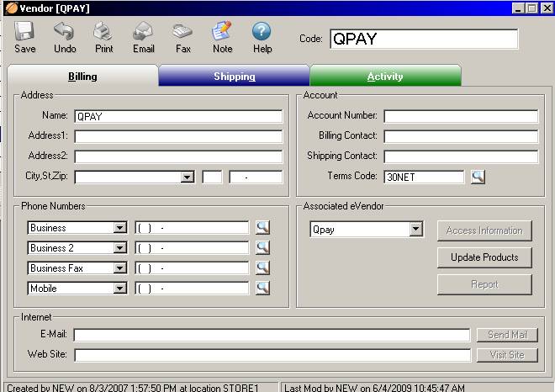The width and height of the screenshot is (555, 392).
Task: Click the Access Information button
Action: coord(484,230)
